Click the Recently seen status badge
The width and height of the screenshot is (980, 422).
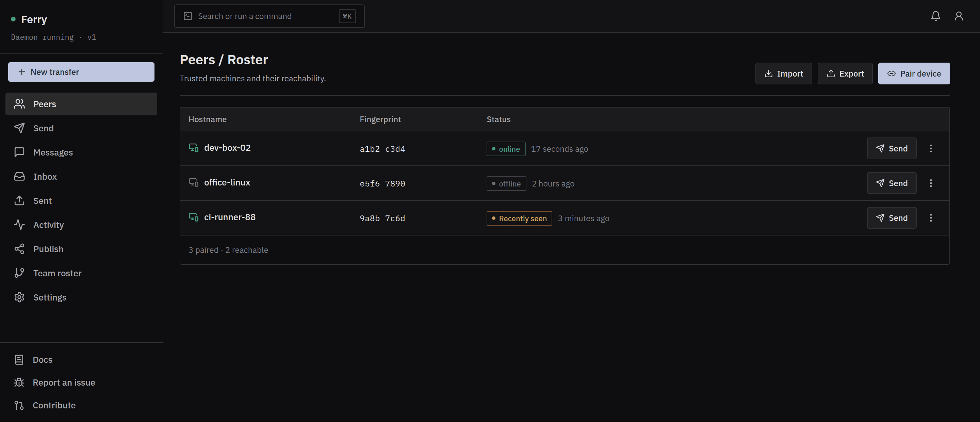point(519,218)
